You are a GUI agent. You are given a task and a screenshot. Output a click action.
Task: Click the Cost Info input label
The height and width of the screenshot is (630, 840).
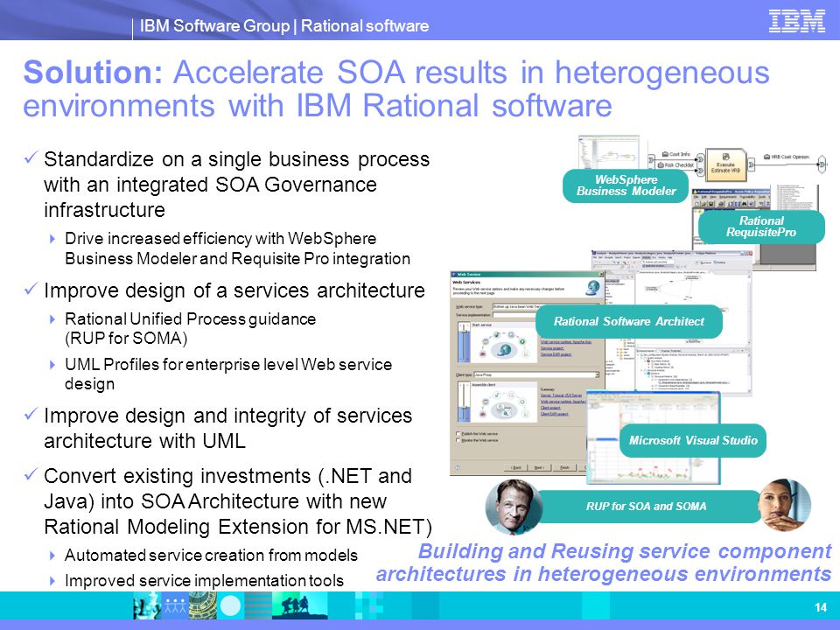pyautogui.click(x=676, y=154)
